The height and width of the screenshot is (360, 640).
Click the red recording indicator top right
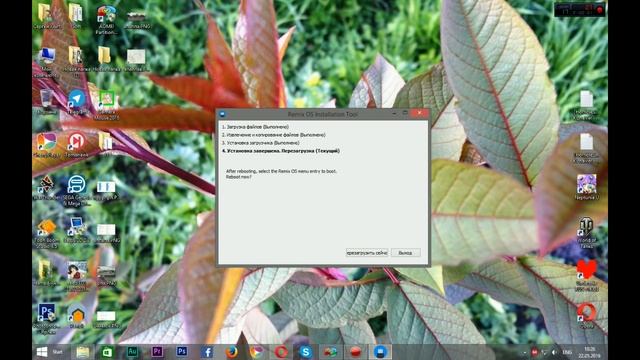[600, 11]
